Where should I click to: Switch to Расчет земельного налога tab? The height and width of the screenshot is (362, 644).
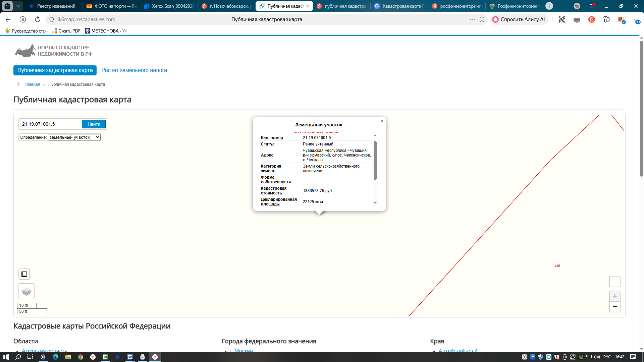(x=134, y=70)
